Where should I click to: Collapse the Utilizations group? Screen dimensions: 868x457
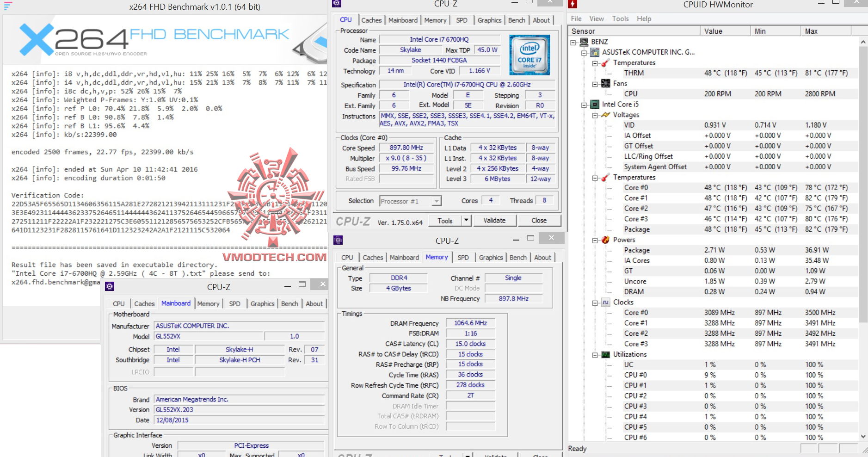coord(595,355)
